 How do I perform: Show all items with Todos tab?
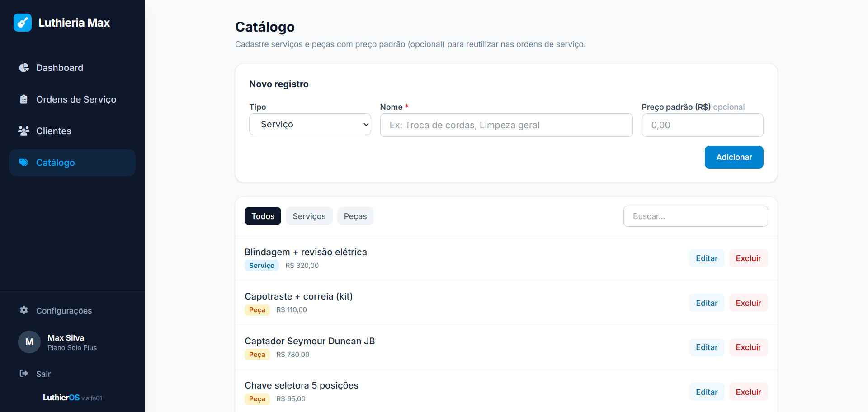[x=263, y=216]
